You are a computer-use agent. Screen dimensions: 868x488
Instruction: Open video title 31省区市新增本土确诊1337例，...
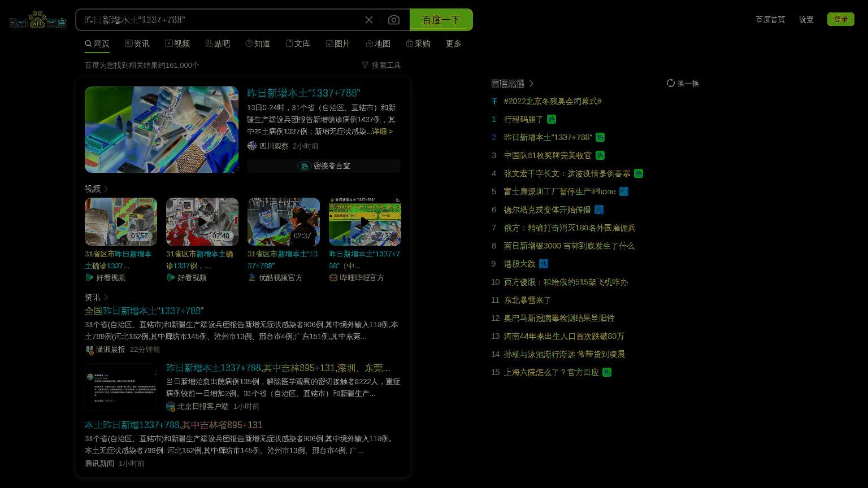tap(200, 260)
